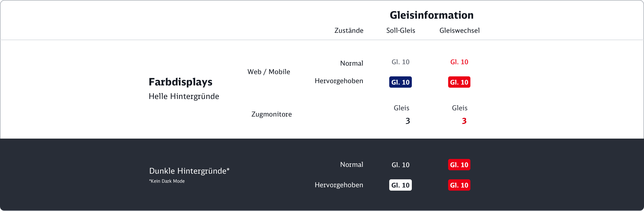Click the red "Gl. 10" badge on light background

tap(459, 82)
